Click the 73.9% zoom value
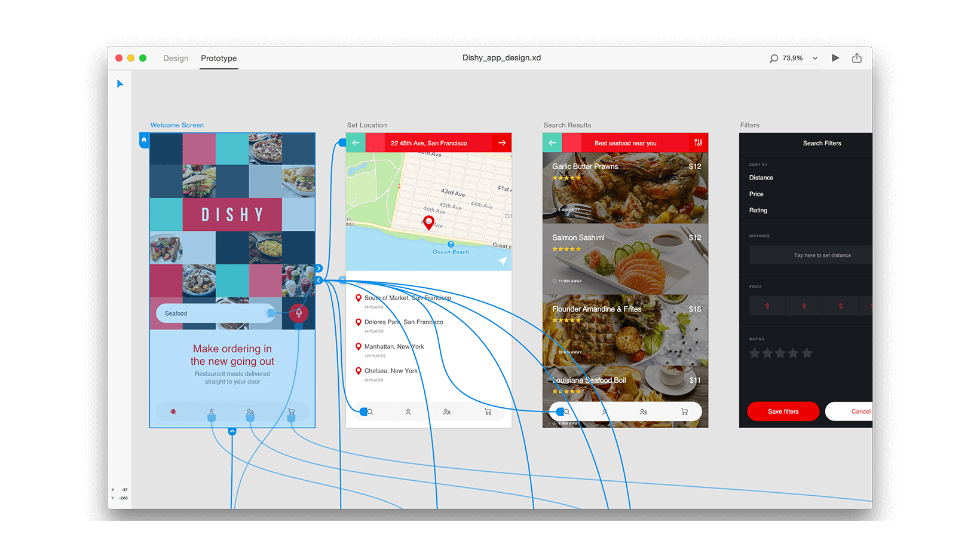980x552 pixels. (x=792, y=59)
